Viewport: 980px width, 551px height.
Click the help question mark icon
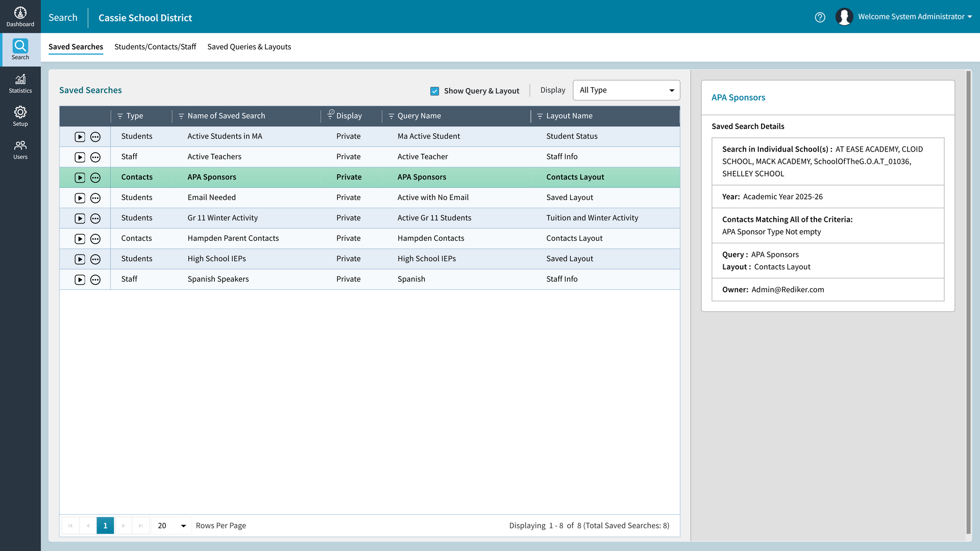click(x=820, y=17)
